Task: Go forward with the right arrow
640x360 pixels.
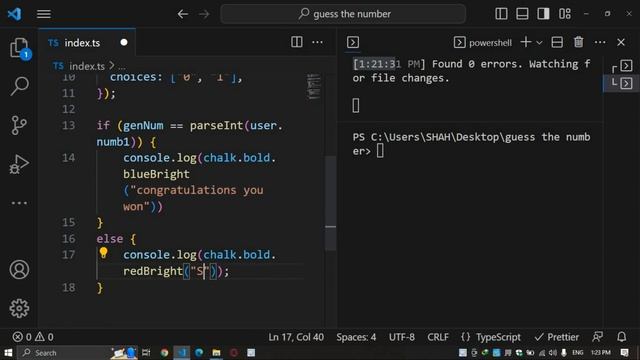Action: [204, 14]
